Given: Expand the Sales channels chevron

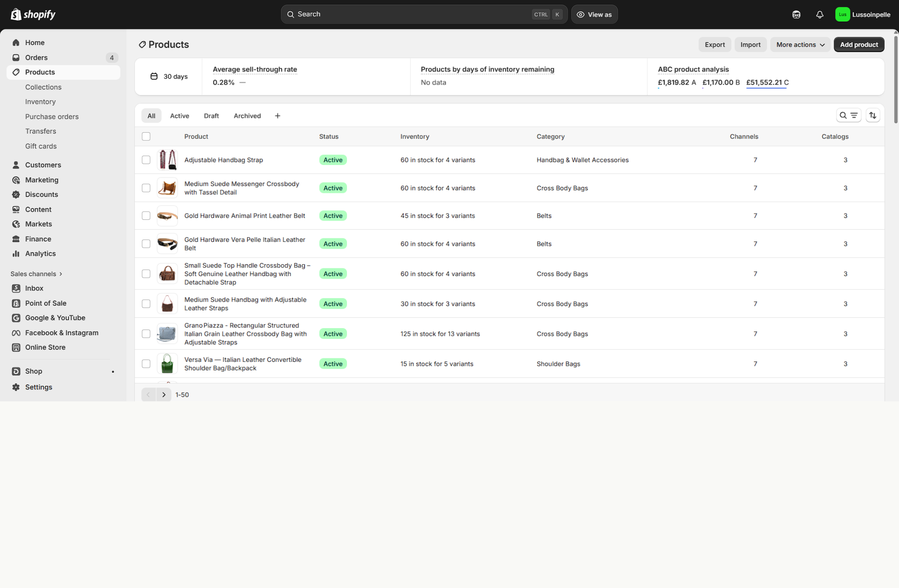Looking at the screenshot, I should [x=61, y=274].
